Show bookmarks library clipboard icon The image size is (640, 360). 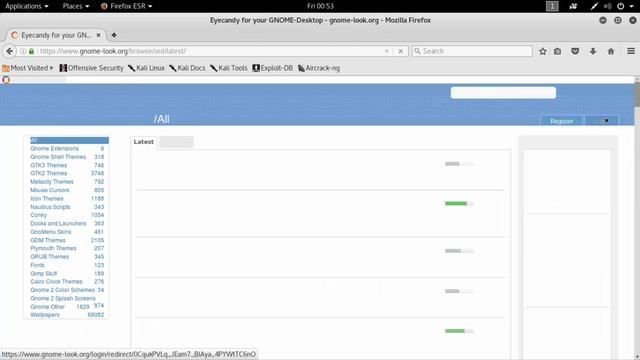[558, 51]
